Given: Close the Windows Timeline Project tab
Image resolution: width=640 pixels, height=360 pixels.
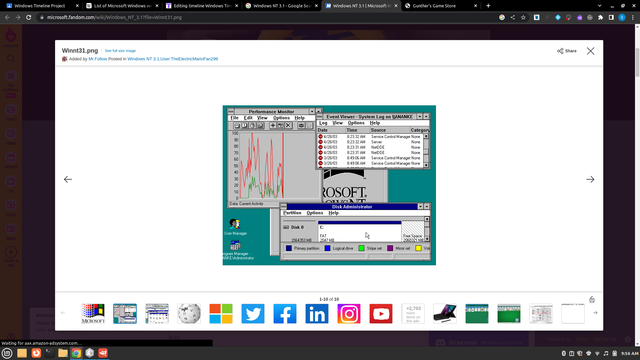Looking at the screenshot, I should point(77,6).
